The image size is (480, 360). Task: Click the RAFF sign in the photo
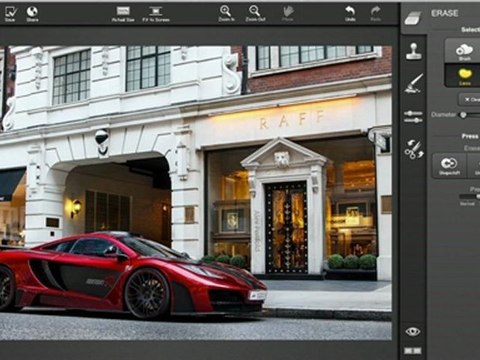tap(292, 120)
